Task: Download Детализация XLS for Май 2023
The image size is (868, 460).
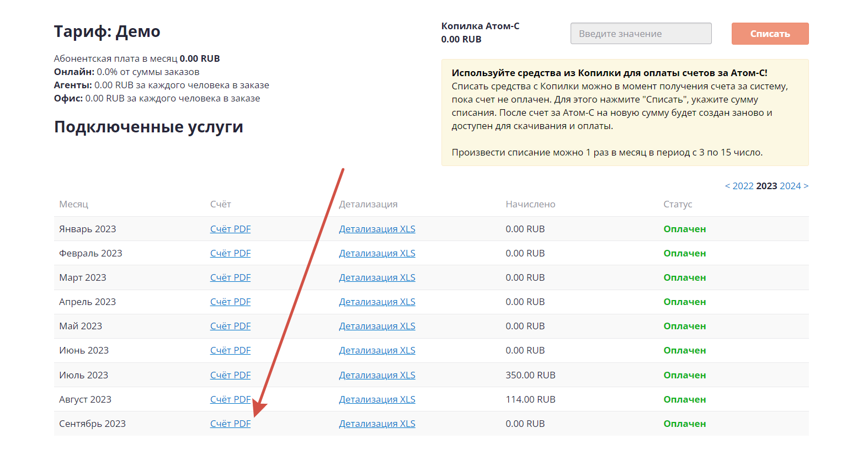Action: point(377,326)
